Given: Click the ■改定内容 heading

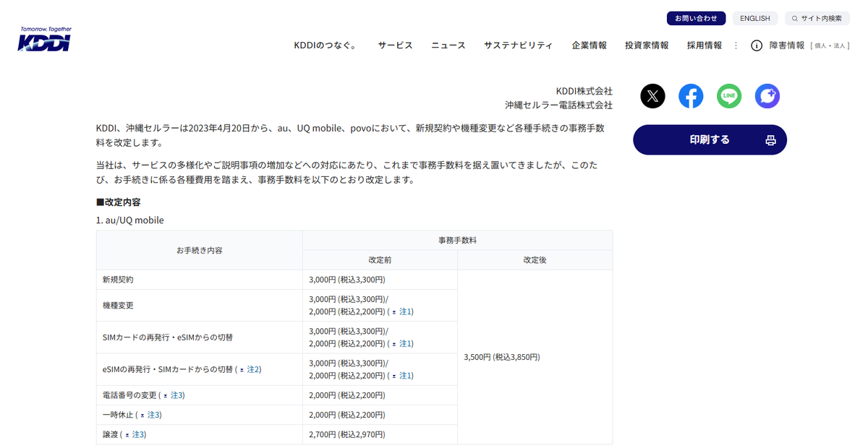Looking at the screenshot, I should click(119, 202).
